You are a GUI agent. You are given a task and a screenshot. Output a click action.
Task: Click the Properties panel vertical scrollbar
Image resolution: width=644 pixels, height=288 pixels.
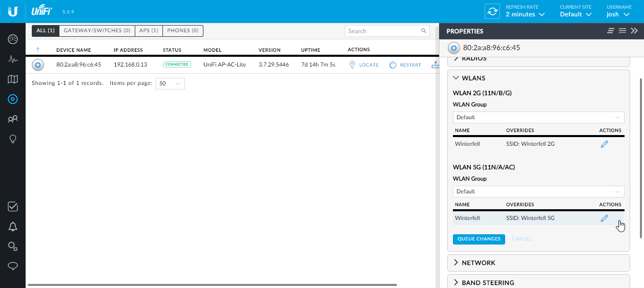(x=640, y=158)
